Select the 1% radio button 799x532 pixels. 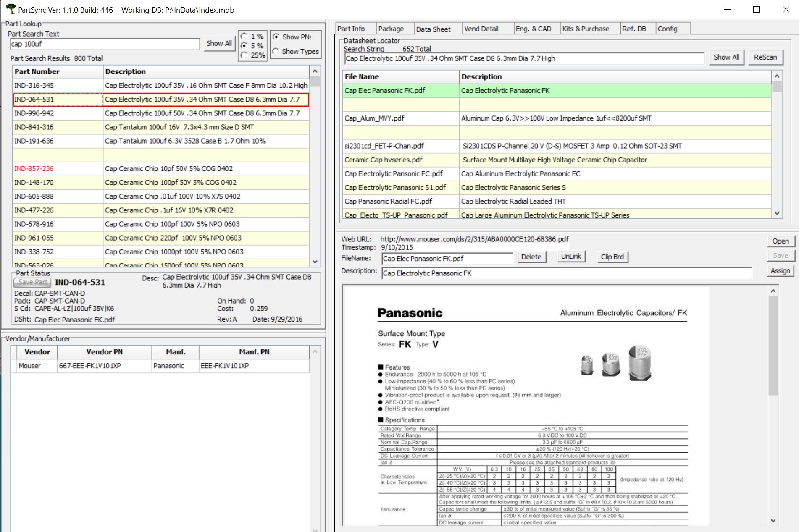(x=243, y=36)
